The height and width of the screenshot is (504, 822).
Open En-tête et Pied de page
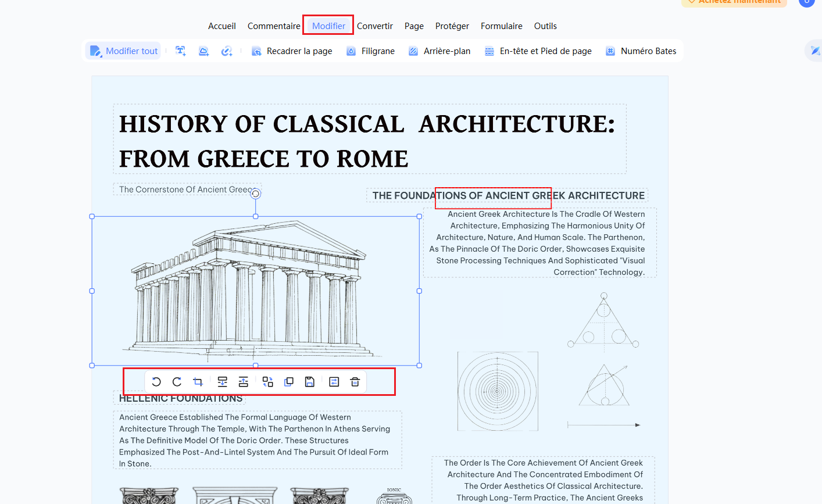pyautogui.click(x=538, y=51)
